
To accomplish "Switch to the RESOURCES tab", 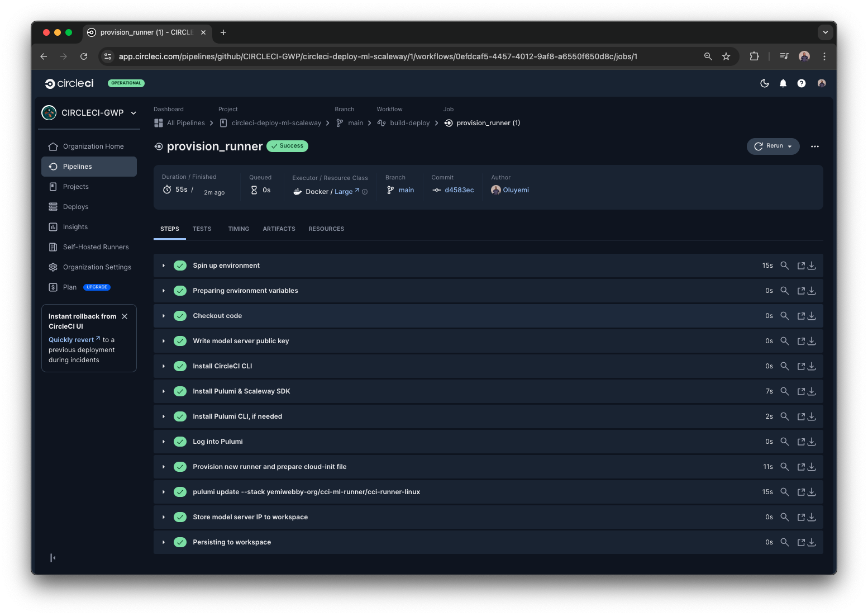I will (x=326, y=229).
